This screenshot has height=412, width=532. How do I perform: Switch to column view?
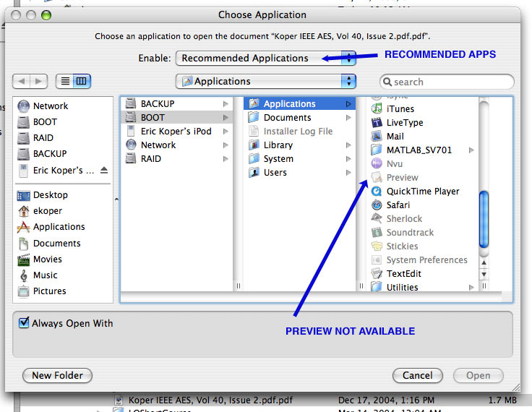tap(82, 81)
